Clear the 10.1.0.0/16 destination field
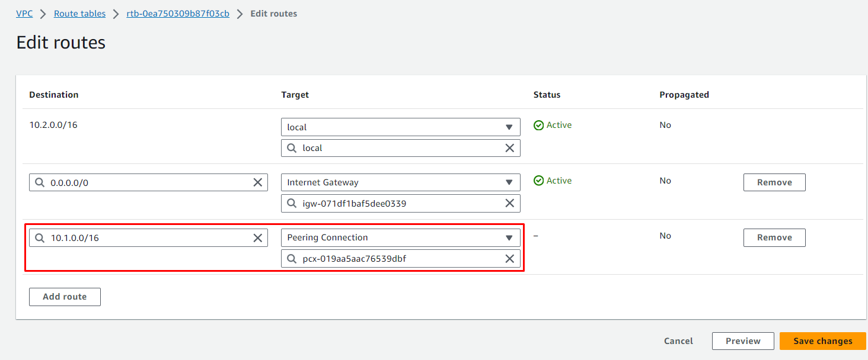The width and height of the screenshot is (868, 360). [x=258, y=237]
